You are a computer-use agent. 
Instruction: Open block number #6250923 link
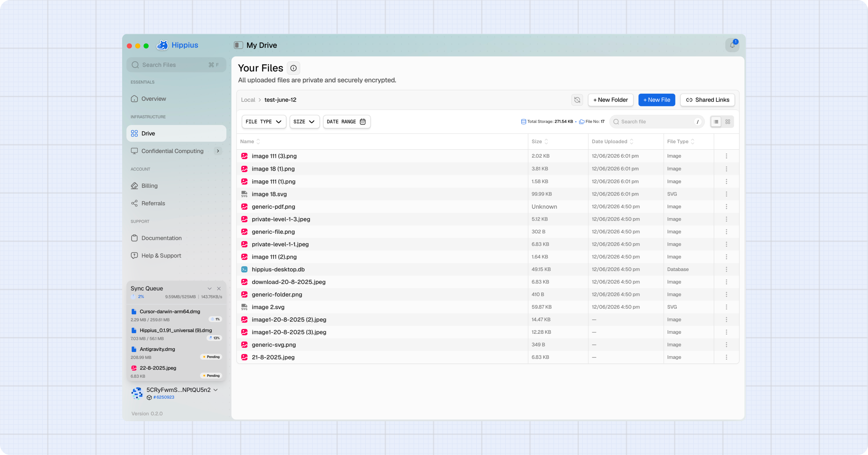pos(163,397)
